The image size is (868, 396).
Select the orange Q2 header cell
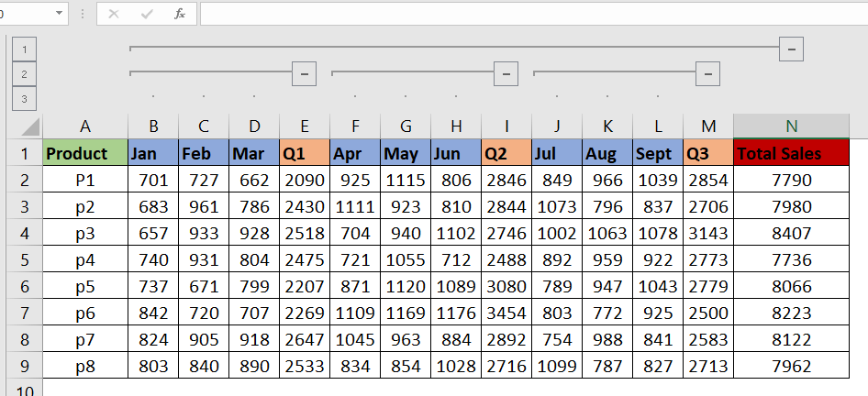click(x=506, y=153)
